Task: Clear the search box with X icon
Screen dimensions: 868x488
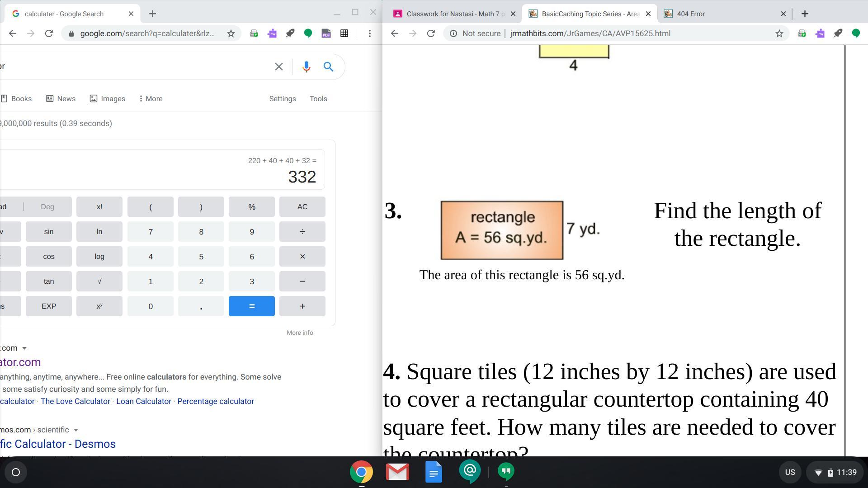Action: click(x=279, y=67)
